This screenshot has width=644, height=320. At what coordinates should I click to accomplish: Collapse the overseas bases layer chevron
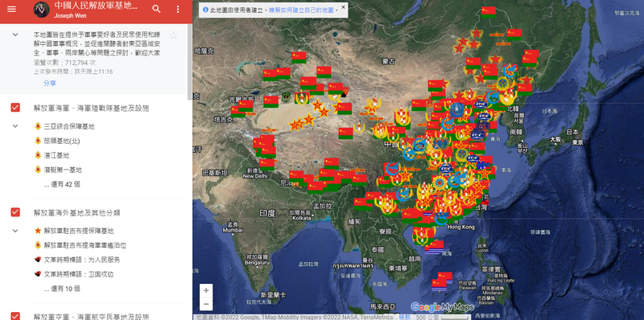click(15, 231)
